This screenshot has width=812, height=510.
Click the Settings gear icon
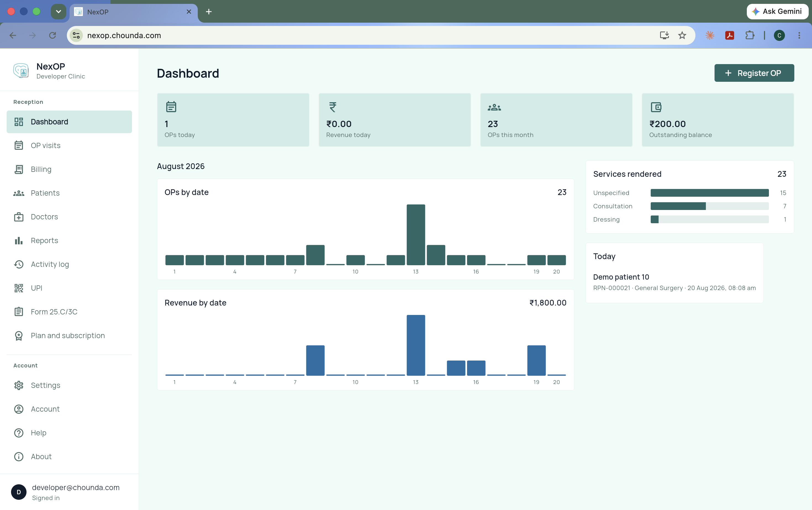tap(19, 385)
